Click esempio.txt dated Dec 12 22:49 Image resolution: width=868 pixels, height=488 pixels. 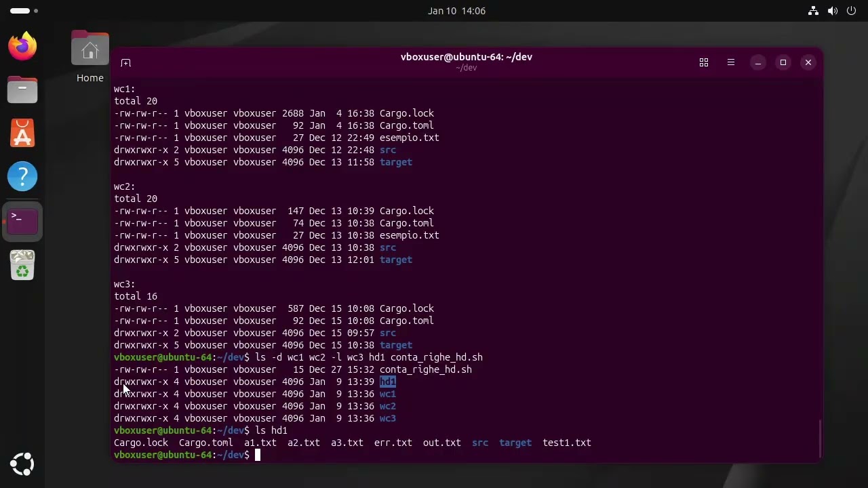(410, 138)
